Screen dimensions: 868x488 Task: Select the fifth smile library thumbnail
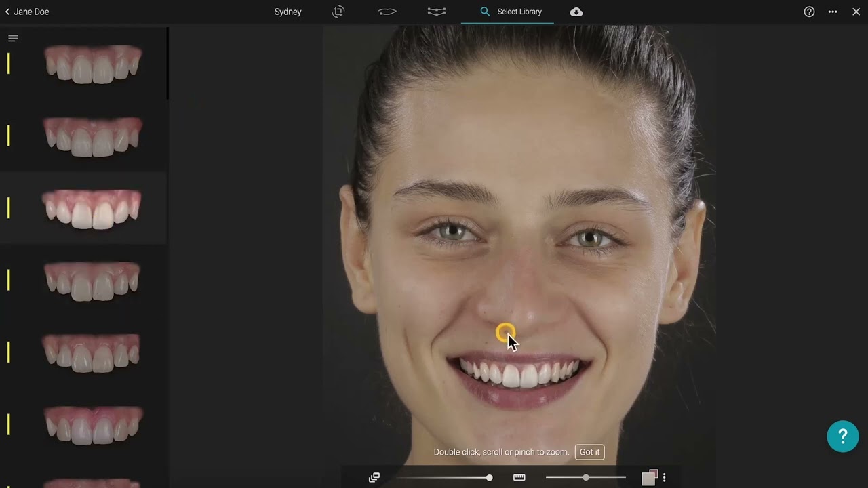(92, 352)
